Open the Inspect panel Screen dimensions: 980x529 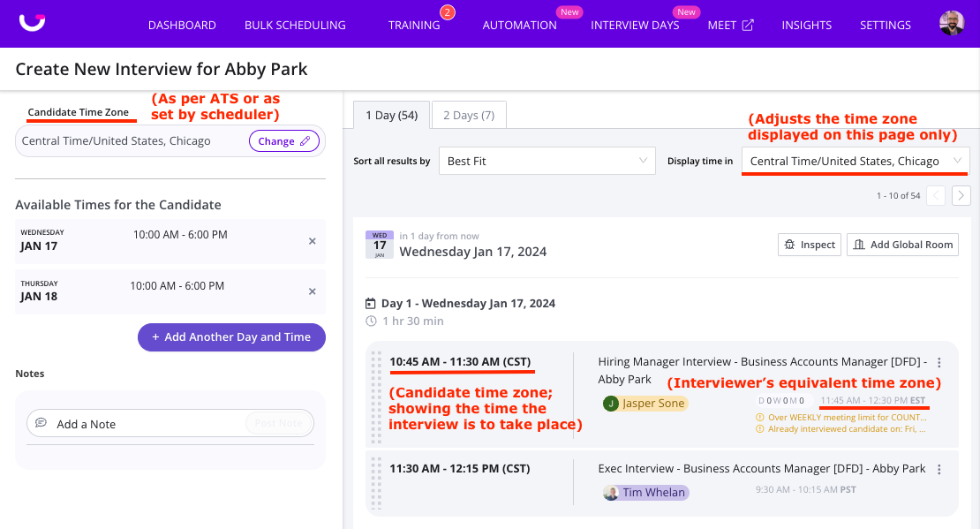pyautogui.click(x=809, y=245)
